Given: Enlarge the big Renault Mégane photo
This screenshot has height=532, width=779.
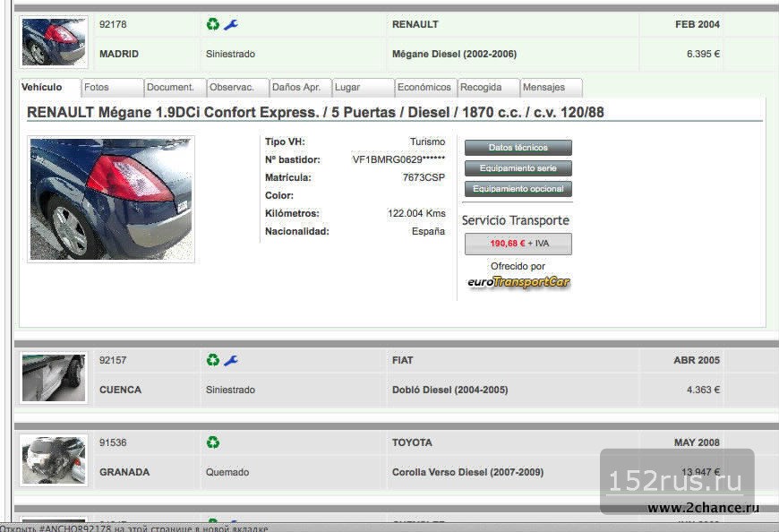Looking at the screenshot, I should [x=111, y=199].
